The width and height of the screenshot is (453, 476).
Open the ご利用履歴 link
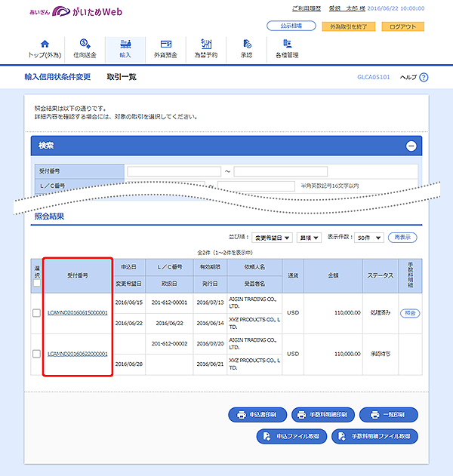tap(307, 8)
